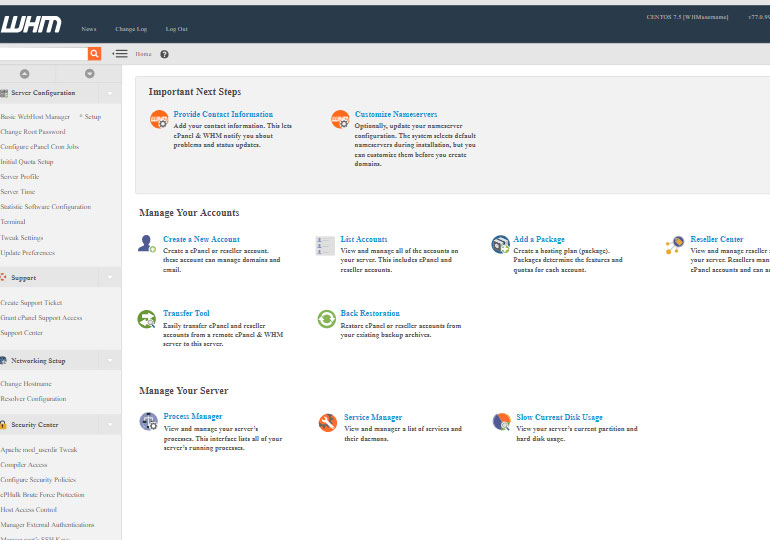
Task: Open Provide Contact Information link
Action: tap(223, 114)
